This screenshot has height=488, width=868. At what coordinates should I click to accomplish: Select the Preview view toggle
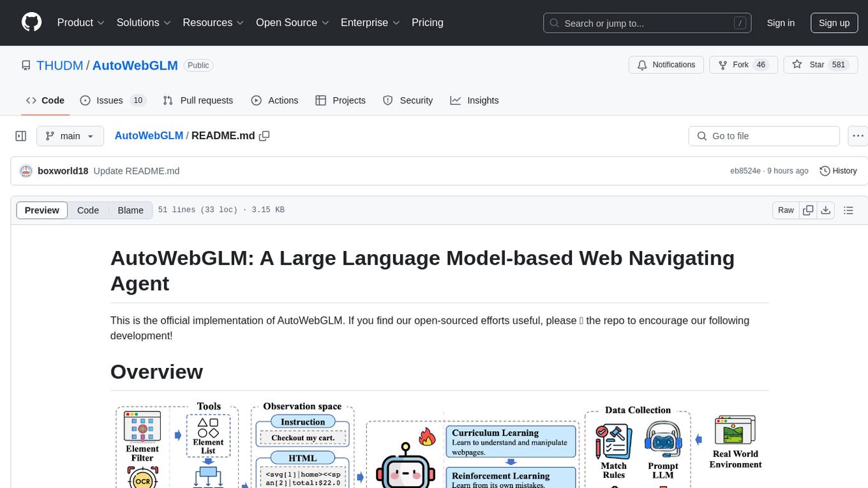coord(42,210)
